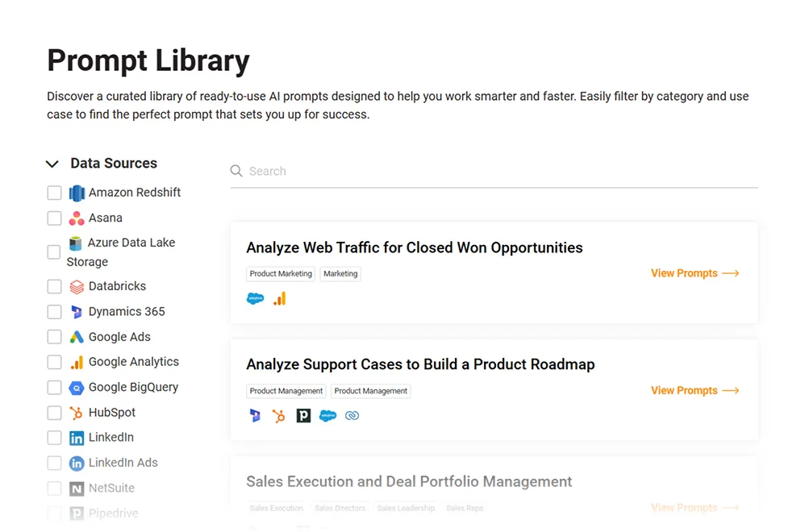Click View Prompts on the product roadmap card
Image resolution: width=805 pixels, height=532 pixels.
[x=694, y=390]
